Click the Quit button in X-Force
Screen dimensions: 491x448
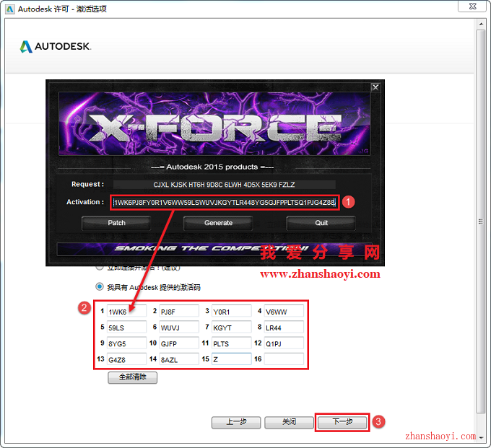(x=321, y=223)
